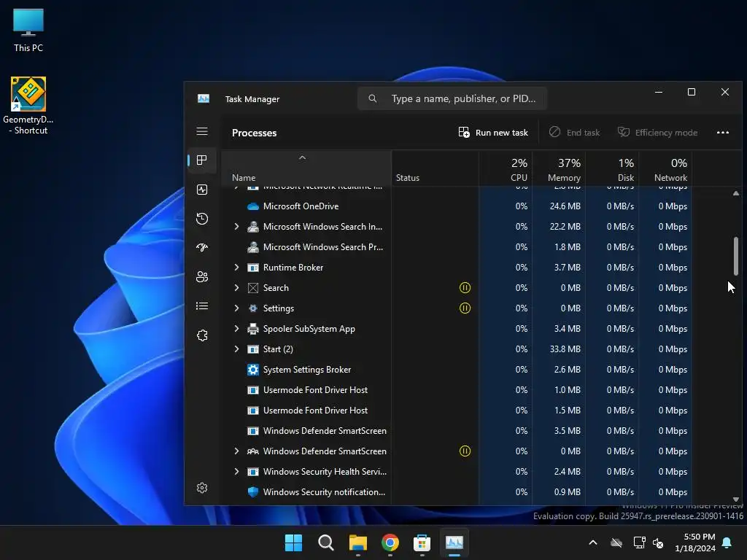Expand the Runtime Broker process group
Image resolution: width=747 pixels, height=560 pixels.
coord(236,267)
